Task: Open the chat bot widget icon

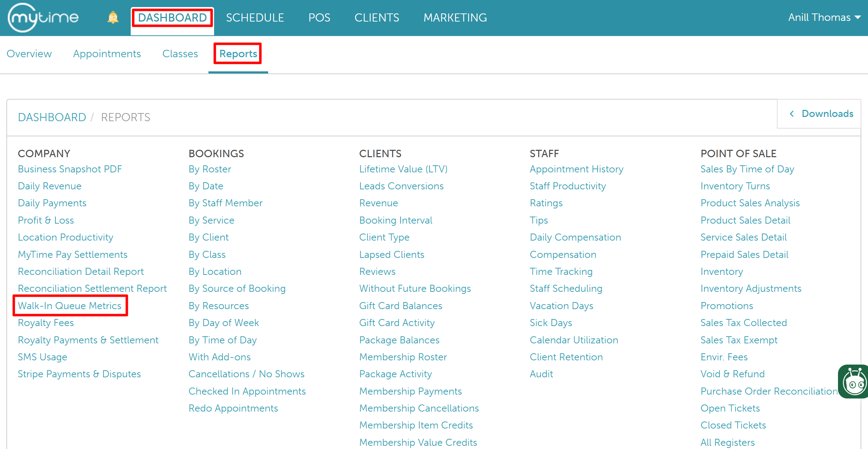Action: pos(854,382)
